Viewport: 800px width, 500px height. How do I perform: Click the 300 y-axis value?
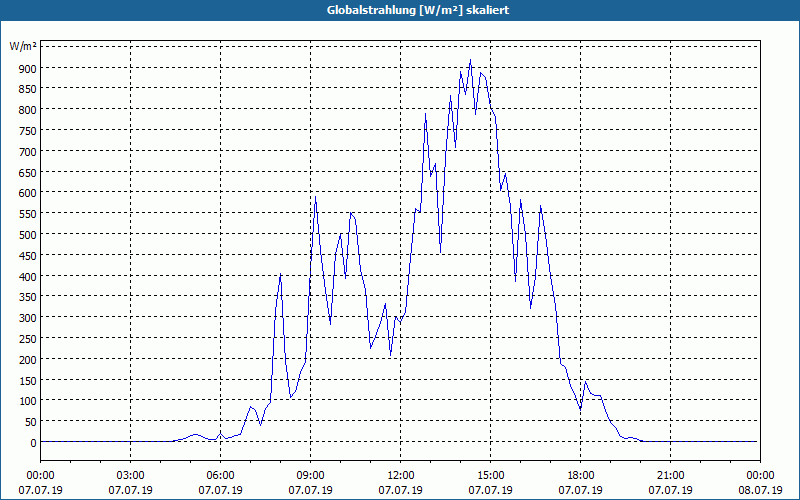[28, 318]
